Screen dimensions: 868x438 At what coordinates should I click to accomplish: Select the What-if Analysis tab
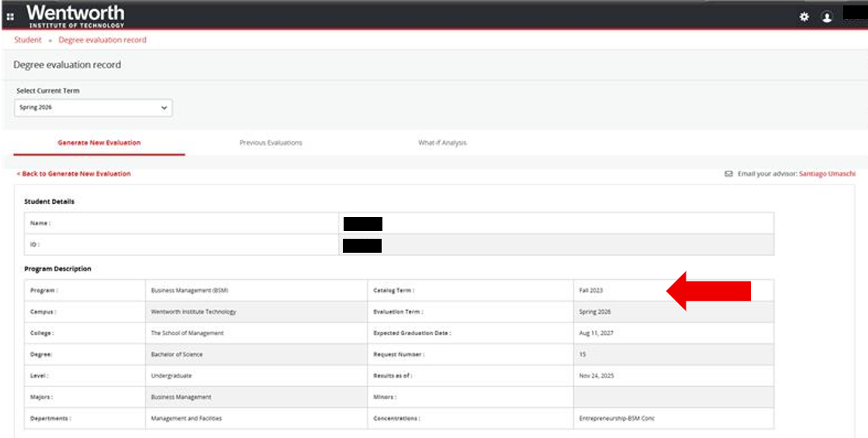[442, 143]
